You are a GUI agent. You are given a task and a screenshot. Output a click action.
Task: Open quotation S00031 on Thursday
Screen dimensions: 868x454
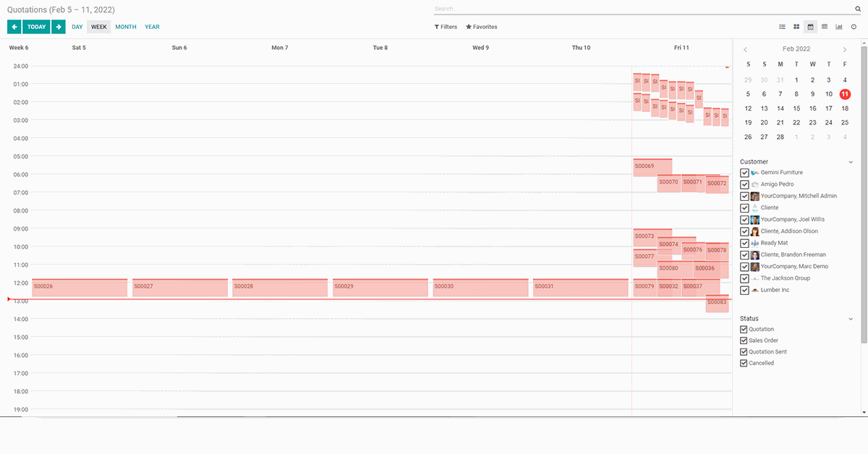580,288
